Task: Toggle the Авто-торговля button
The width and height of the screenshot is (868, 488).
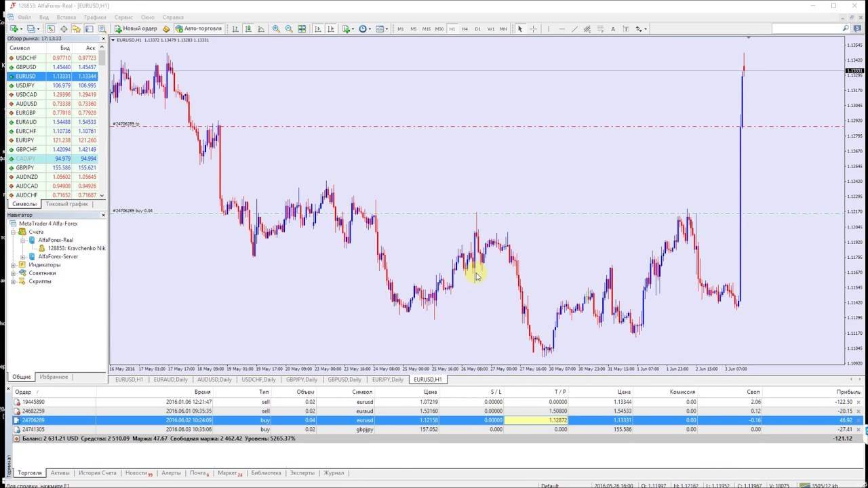Action: click(x=199, y=28)
